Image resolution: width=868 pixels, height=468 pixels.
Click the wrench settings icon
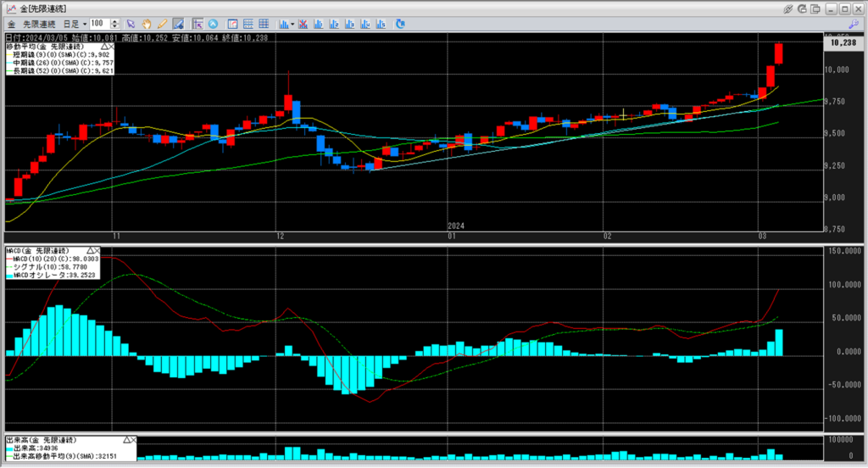tap(853, 24)
